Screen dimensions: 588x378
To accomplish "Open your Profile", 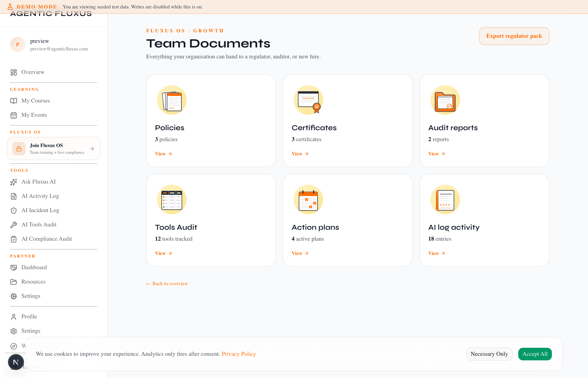I will coord(29,317).
